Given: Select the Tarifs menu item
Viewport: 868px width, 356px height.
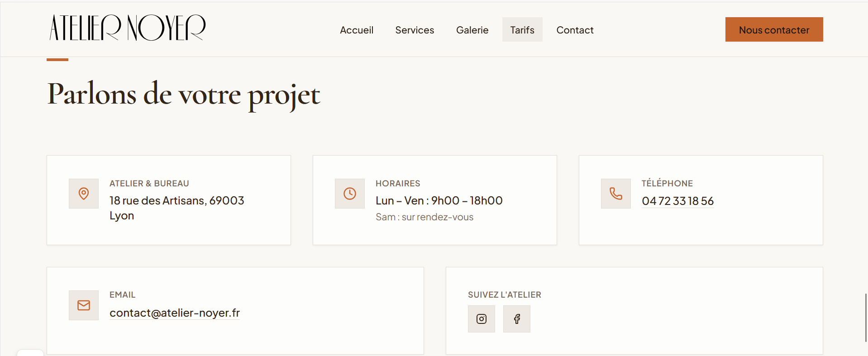Looking at the screenshot, I should 522,30.
